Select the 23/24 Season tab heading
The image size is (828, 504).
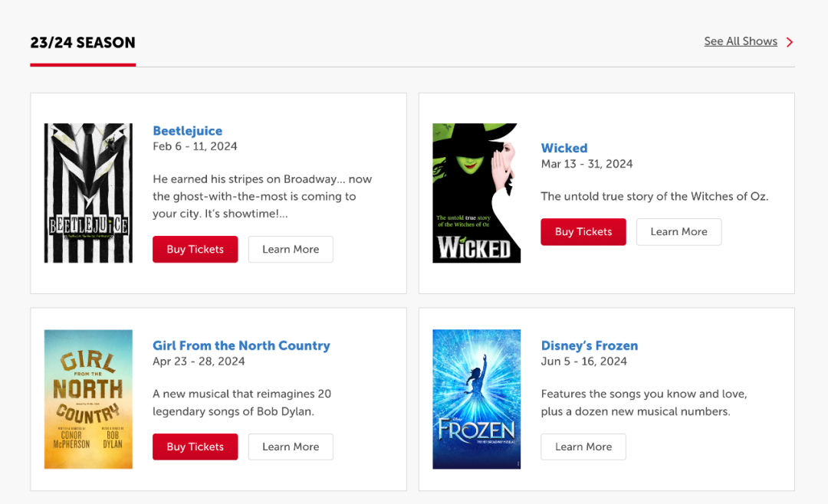tap(83, 43)
